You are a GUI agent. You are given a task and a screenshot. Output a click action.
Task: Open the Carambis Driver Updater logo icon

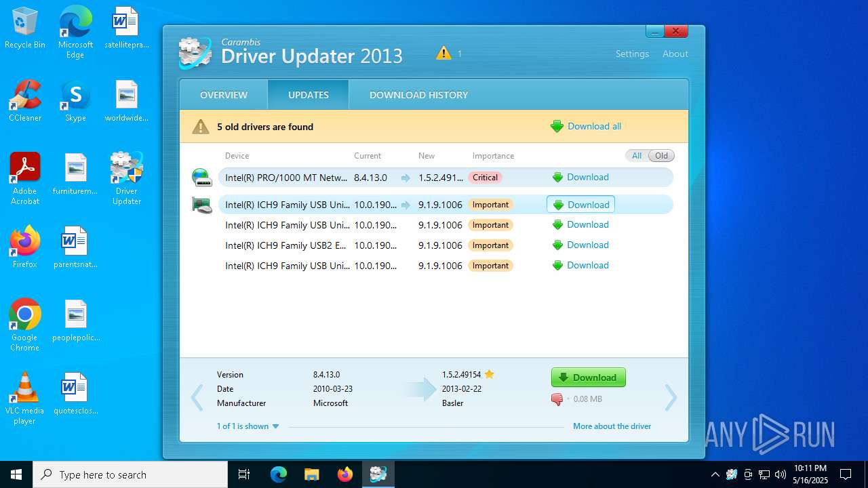pyautogui.click(x=195, y=52)
